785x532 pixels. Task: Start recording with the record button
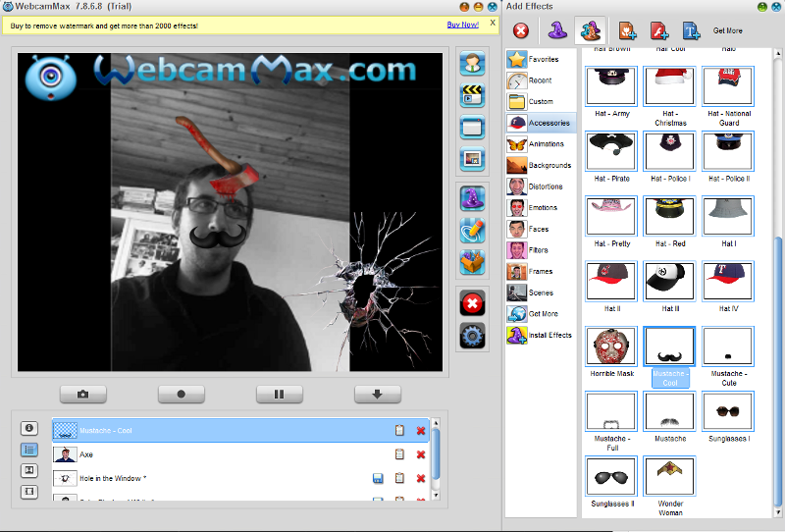(182, 395)
